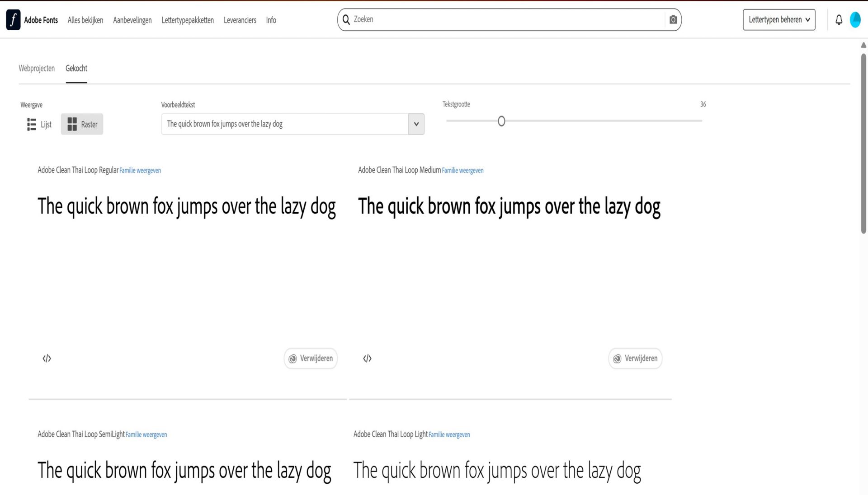The height and width of the screenshot is (495, 868).
Task: Open the notifications bell
Action: 839,20
